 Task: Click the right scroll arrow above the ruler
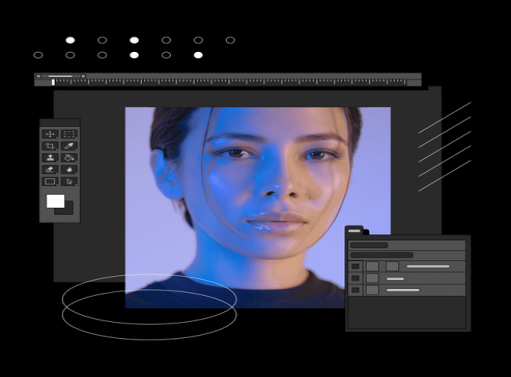[x=83, y=76]
